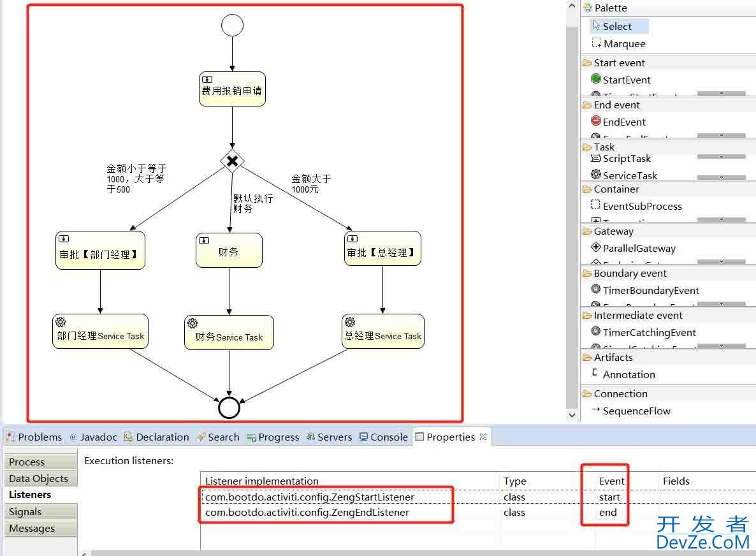This screenshot has height=556, width=756.
Task: Select the EventSubProcess container tool
Action: (638, 206)
